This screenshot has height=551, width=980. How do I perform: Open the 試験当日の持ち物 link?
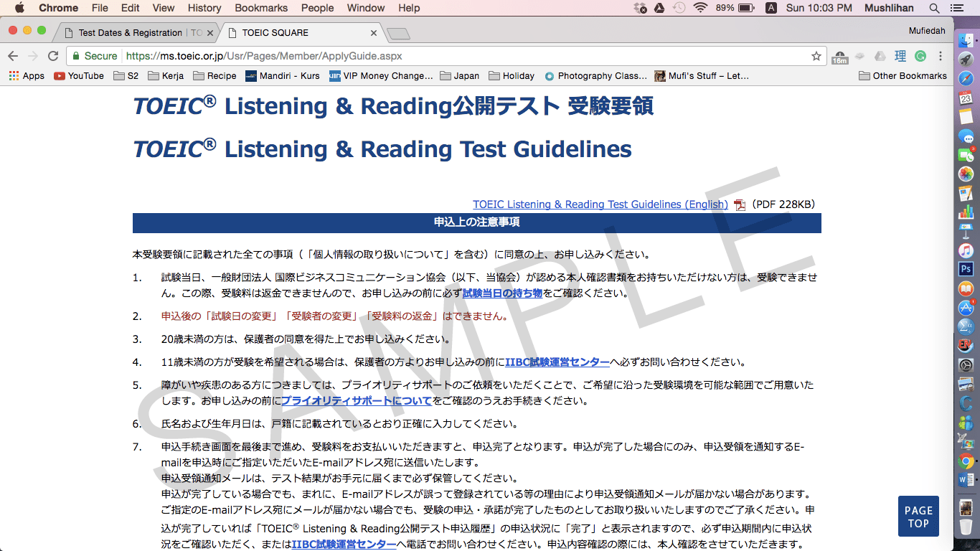coord(502,293)
